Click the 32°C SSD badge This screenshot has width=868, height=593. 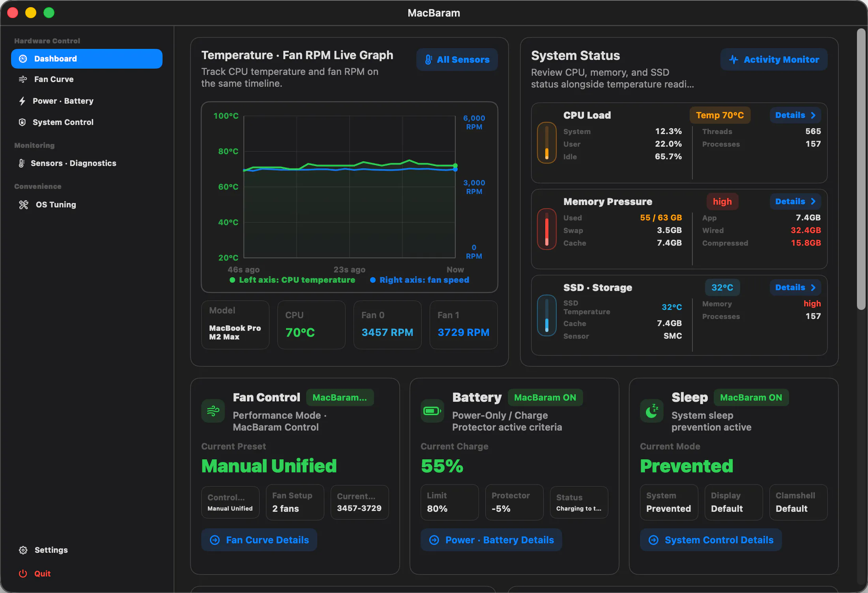point(722,287)
